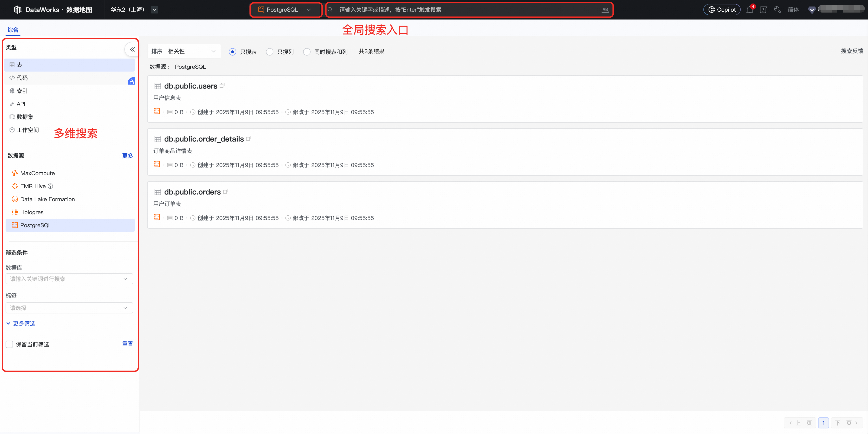Click the 重置 reset link
Image resolution: width=868 pixels, height=434 pixels.
127,344
